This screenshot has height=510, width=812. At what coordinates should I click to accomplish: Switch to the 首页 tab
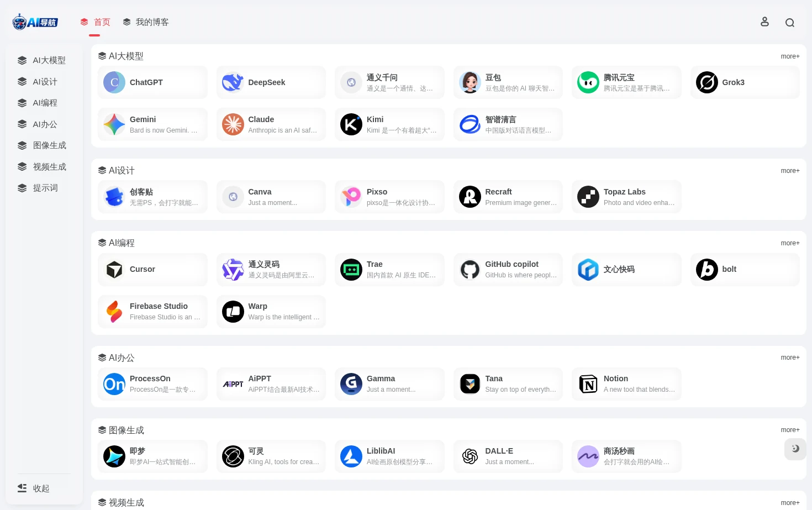click(x=95, y=22)
